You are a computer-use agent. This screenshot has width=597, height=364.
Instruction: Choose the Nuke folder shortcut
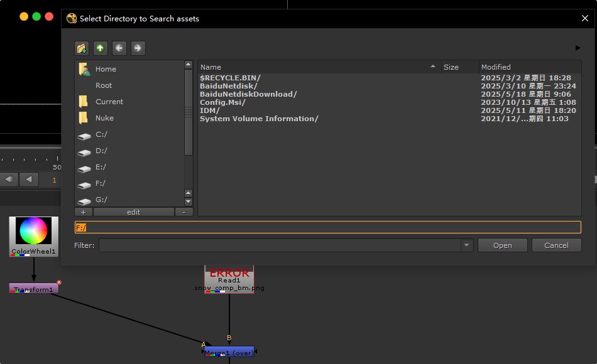[x=104, y=118]
